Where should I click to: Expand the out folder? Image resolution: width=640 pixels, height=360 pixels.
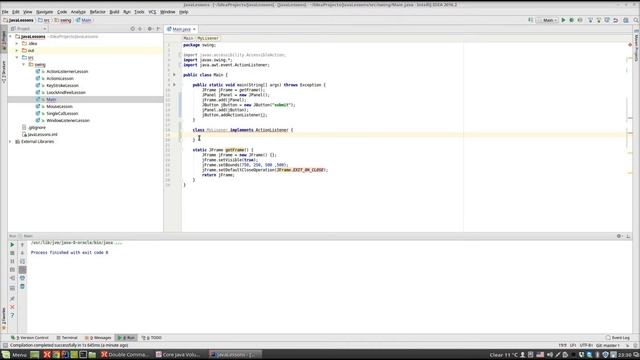[x=17, y=50]
